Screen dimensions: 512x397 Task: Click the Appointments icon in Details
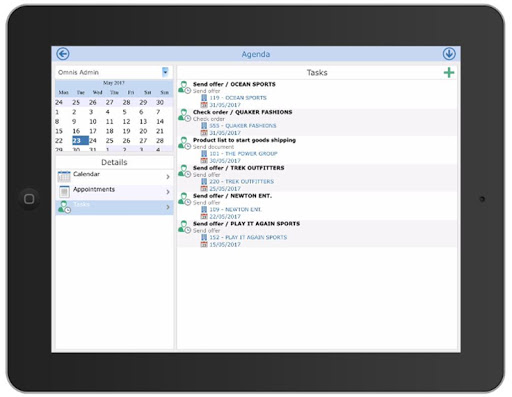[x=64, y=191]
